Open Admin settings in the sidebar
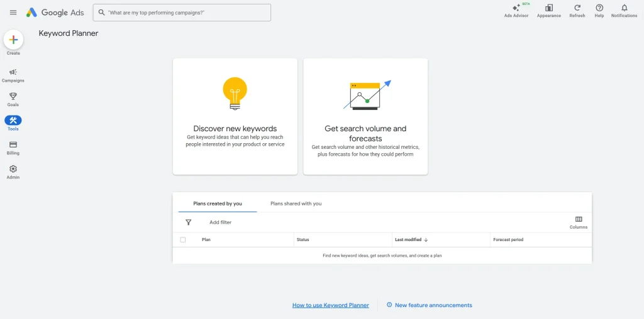The width and height of the screenshot is (644, 319). [x=13, y=172]
